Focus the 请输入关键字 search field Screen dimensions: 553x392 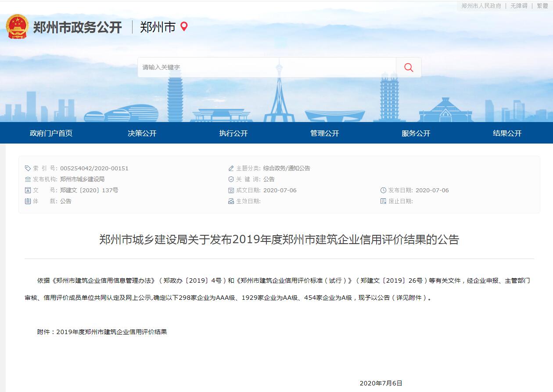[x=266, y=68]
